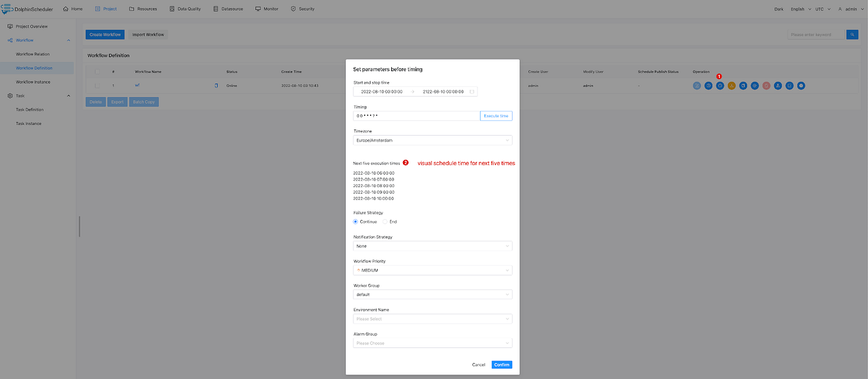The width and height of the screenshot is (868, 379).
Task: Open the Monitor menu in the top bar
Action: [x=267, y=9]
